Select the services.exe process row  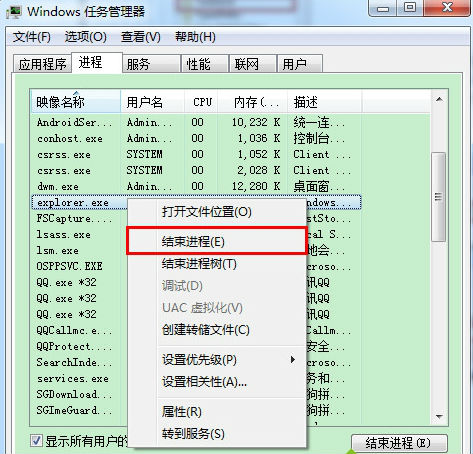click(79, 378)
